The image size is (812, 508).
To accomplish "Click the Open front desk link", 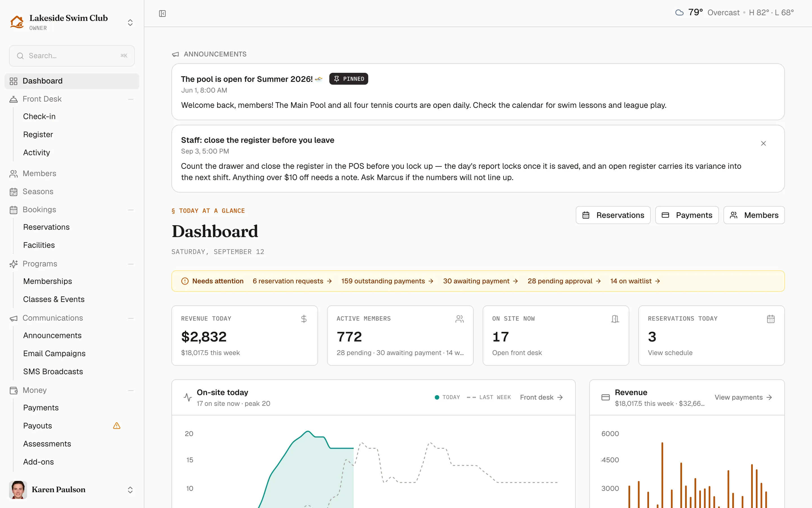I will point(517,353).
